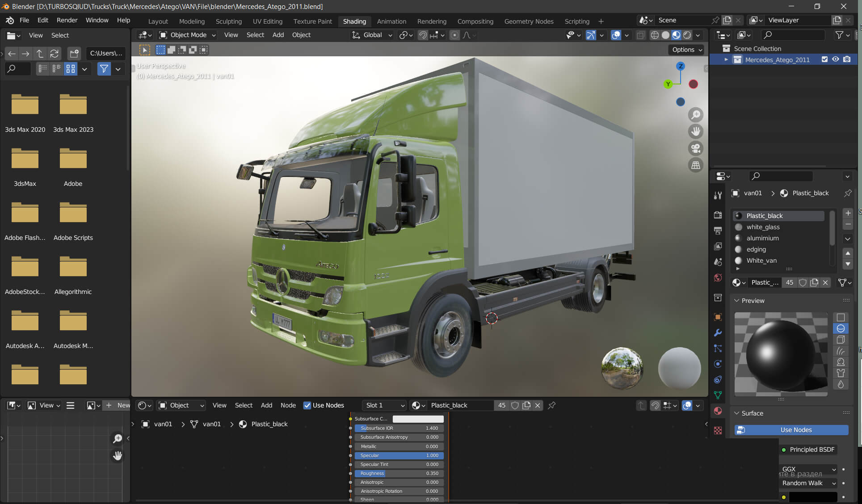Collapse the Surface panel
The image size is (862, 504).
tap(737, 413)
